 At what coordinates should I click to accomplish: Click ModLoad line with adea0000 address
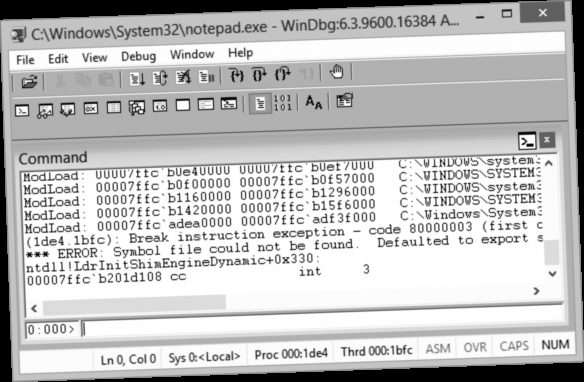(x=283, y=220)
